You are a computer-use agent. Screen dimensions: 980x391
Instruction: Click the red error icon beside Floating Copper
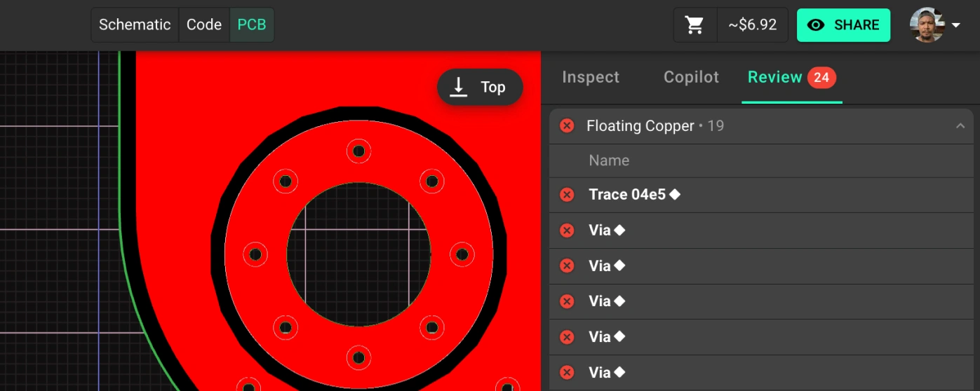(x=567, y=126)
